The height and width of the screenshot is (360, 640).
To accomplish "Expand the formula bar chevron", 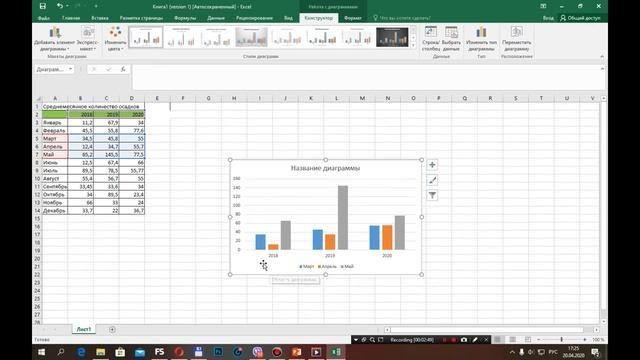I will (602, 69).
